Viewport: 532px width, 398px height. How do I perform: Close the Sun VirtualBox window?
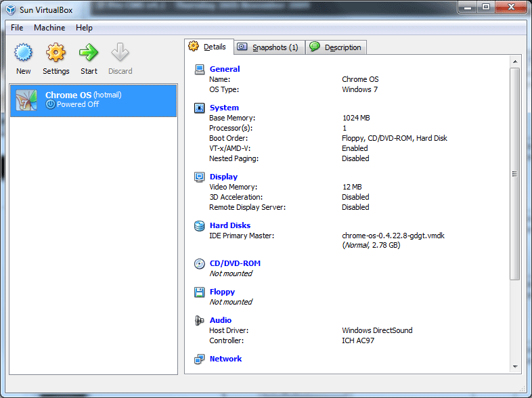click(x=511, y=7)
